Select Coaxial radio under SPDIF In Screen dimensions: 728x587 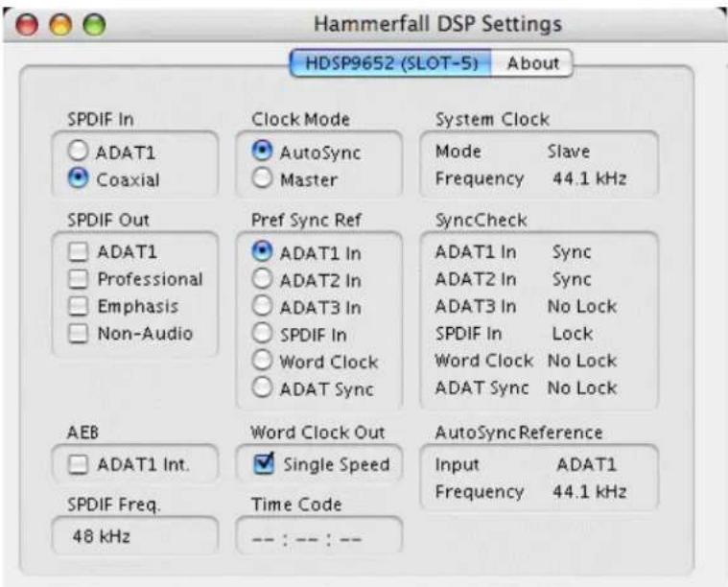point(78,177)
